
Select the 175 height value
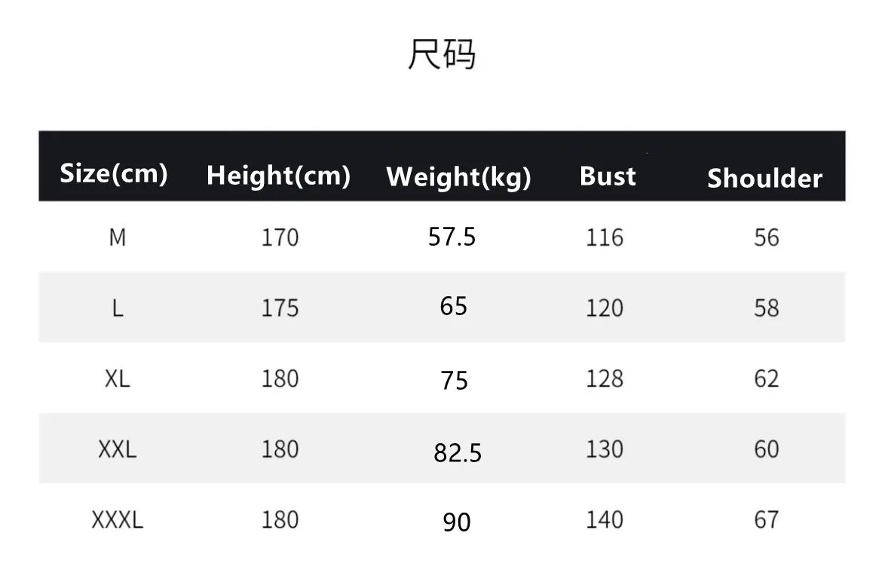click(280, 308)
